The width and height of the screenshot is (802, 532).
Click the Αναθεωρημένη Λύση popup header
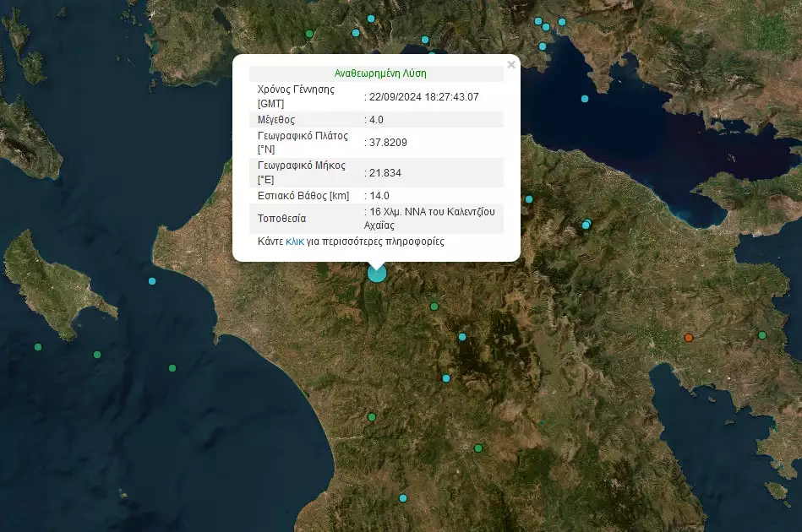click(377, 73)
